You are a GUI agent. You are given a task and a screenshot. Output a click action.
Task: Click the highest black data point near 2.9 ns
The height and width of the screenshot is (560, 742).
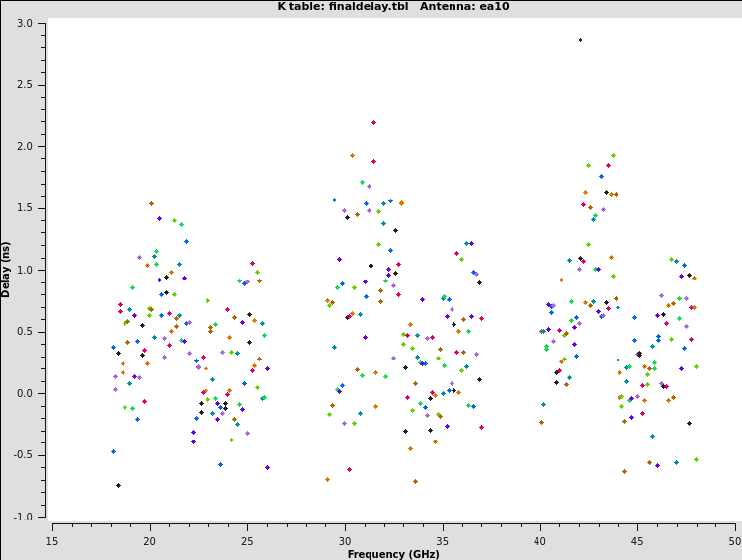pos(580,40)
